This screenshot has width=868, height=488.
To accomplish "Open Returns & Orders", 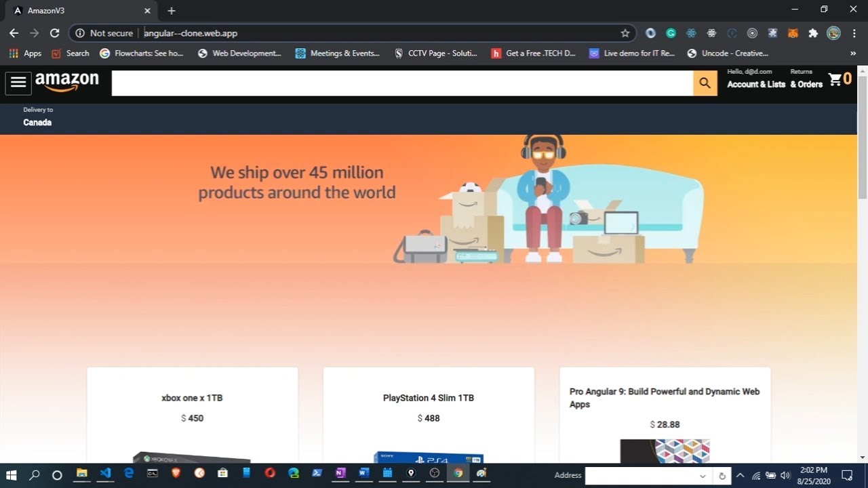I will click(806, 79).
